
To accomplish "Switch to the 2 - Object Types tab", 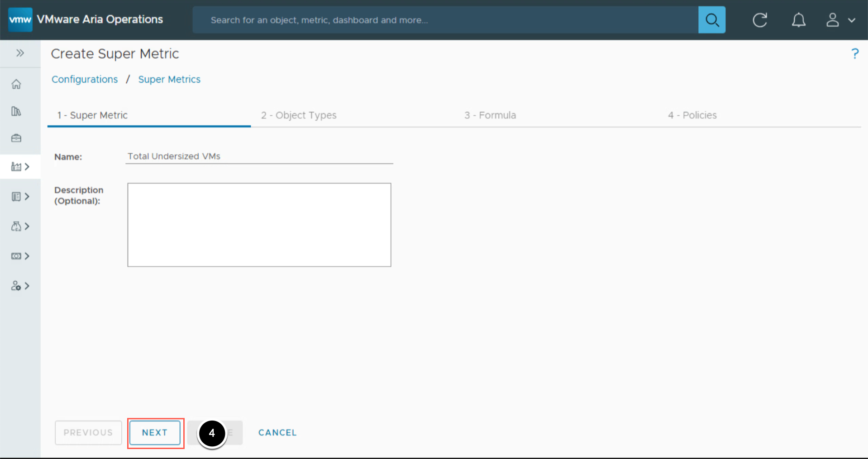I will (299, 115).
